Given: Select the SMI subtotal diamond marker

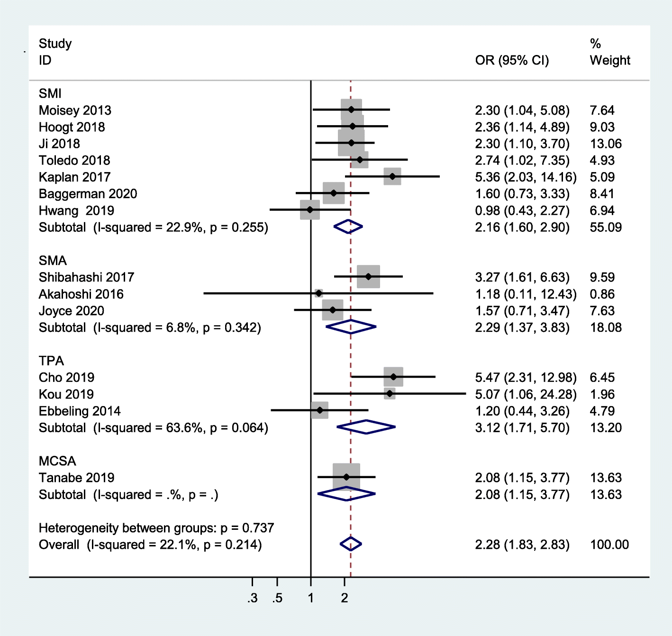Looking at the screenshot, I should click(x=348, y=227).
